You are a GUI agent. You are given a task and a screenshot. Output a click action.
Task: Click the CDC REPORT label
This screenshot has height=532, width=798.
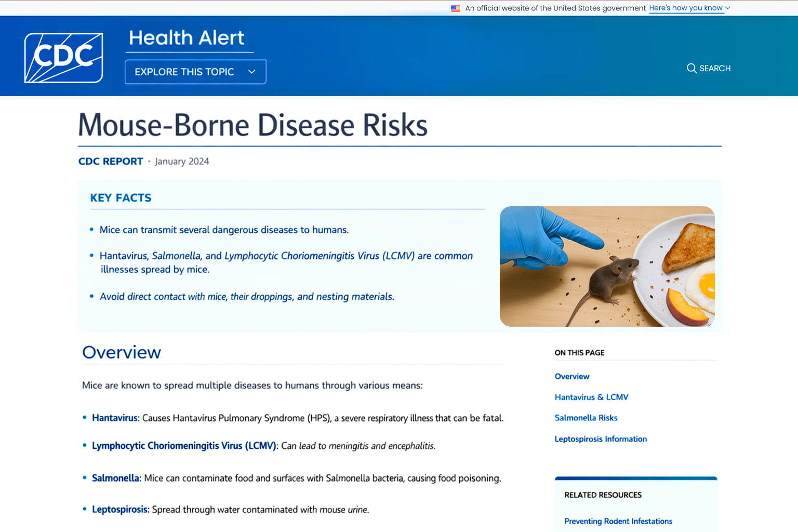(x=111, y=162)
